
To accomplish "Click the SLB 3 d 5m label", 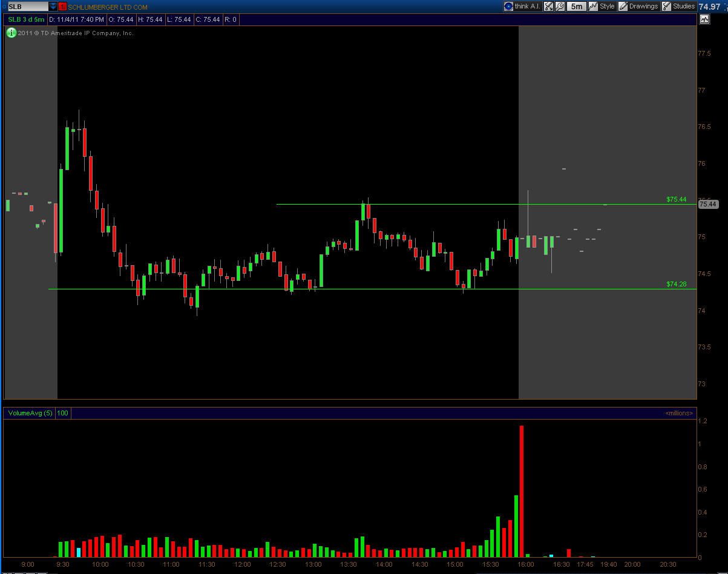I will click(x=26, y=19).
